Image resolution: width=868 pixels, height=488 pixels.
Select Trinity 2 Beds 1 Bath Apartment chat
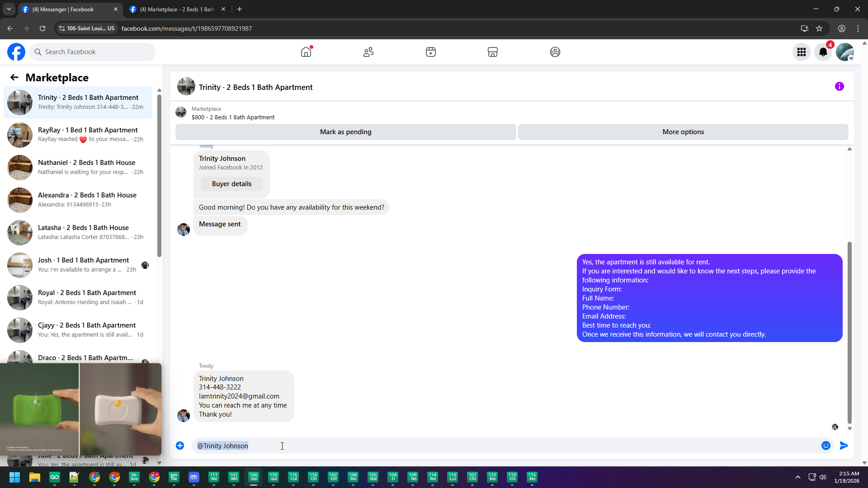[78, 102]
